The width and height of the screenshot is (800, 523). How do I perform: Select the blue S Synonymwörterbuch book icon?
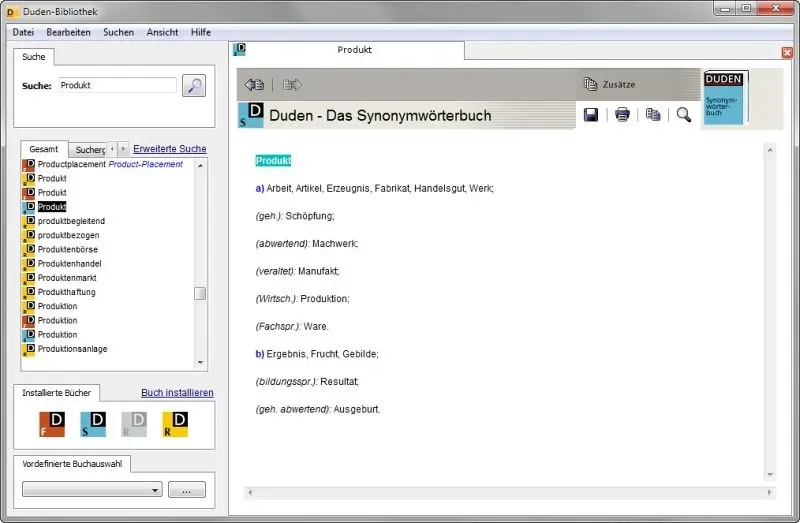click(x=93, y=424)
